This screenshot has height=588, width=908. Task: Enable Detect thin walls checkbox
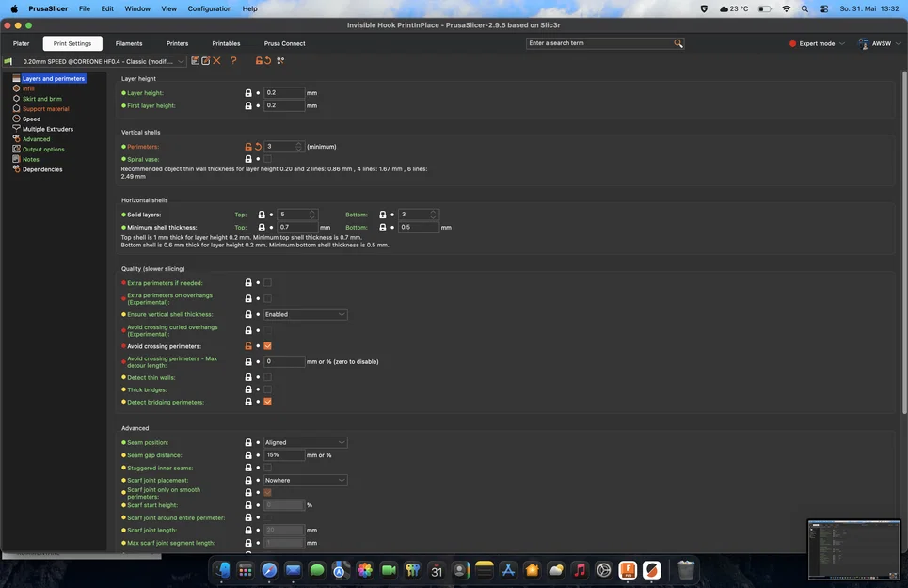(x=267, y=377)
